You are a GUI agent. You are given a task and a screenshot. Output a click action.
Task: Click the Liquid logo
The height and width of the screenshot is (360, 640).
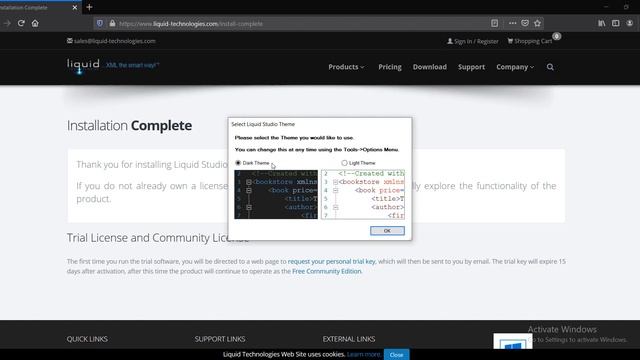[83, 66]
